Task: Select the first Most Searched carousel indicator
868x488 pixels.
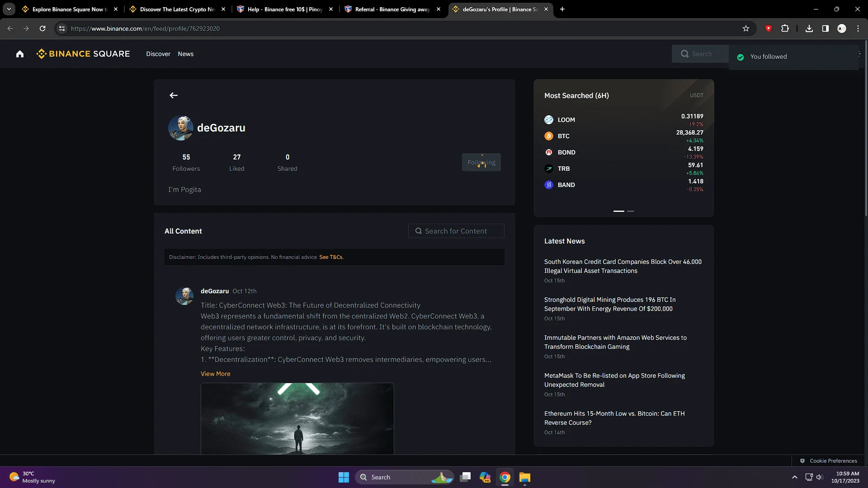Action: click(x=619, y=211)
